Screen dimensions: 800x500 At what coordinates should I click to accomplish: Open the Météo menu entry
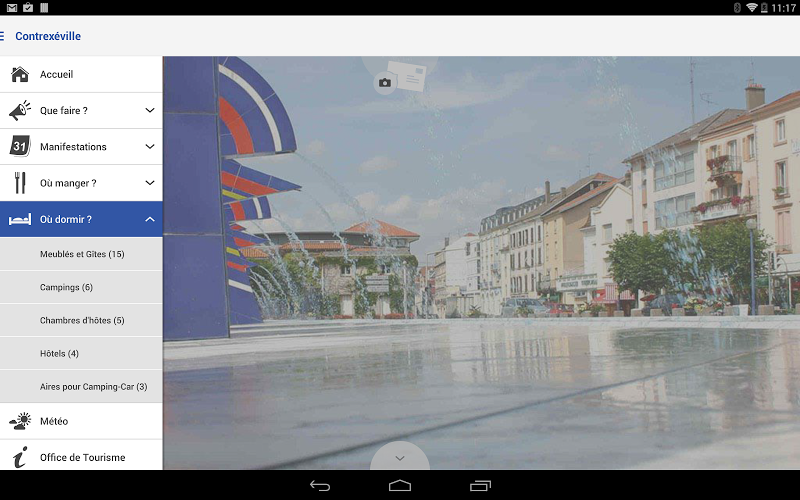coord(81,421)
